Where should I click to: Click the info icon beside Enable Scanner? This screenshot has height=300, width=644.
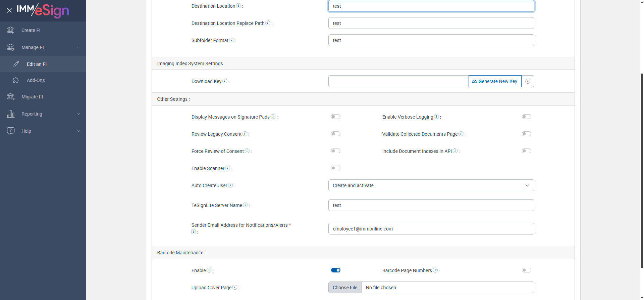(228, 168)
